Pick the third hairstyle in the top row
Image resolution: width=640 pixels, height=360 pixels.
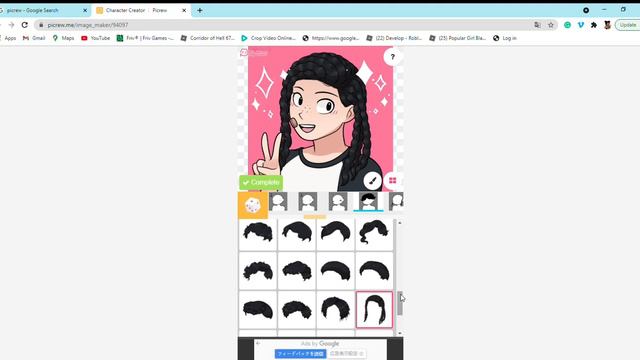pos(336,233)
